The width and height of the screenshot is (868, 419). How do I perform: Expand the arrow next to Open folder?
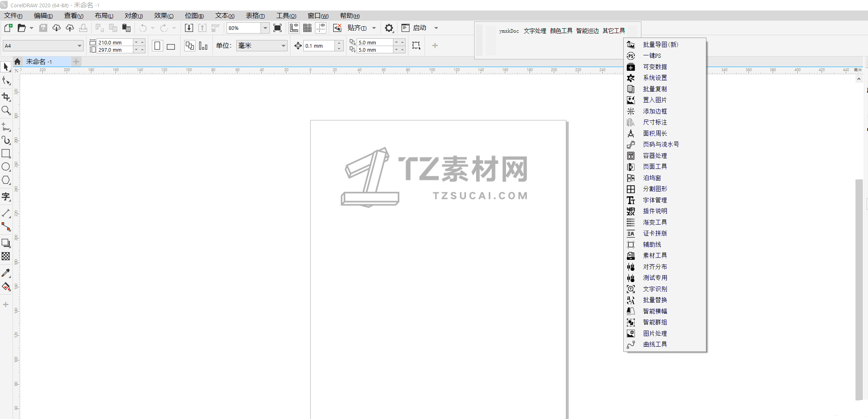point(32,28)
